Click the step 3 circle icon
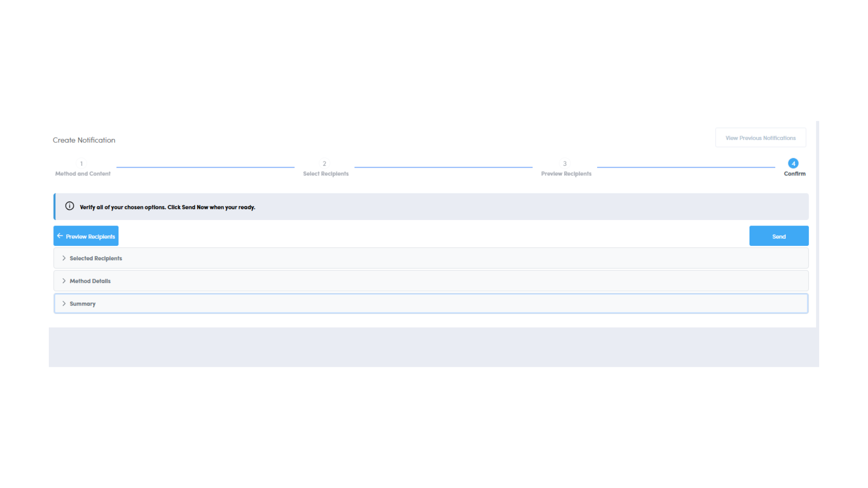868x488 pixels. coord(565,164)
